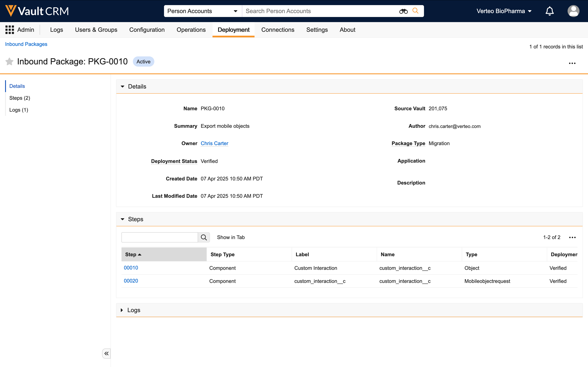Collapse the left sidebar panel
Viewport: 588px width, 367px height.
pyautogui.click(x=107, y=353)
